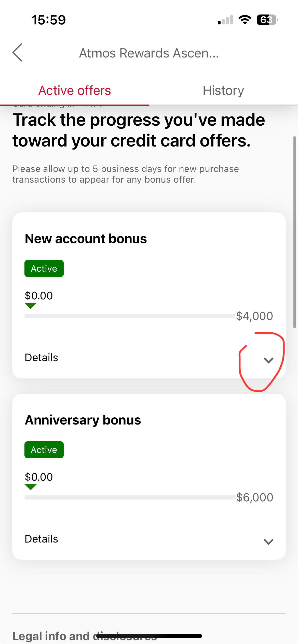The height and width of the screenshot is (644, 298).
Task: Tap the green marker under New account bonus
Action: [x=31, y=306]
